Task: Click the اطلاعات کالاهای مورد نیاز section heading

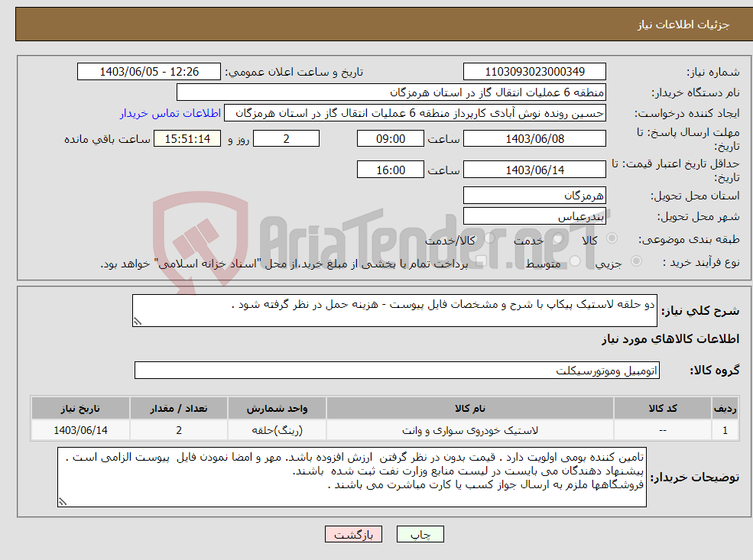Action: (670, 338)
